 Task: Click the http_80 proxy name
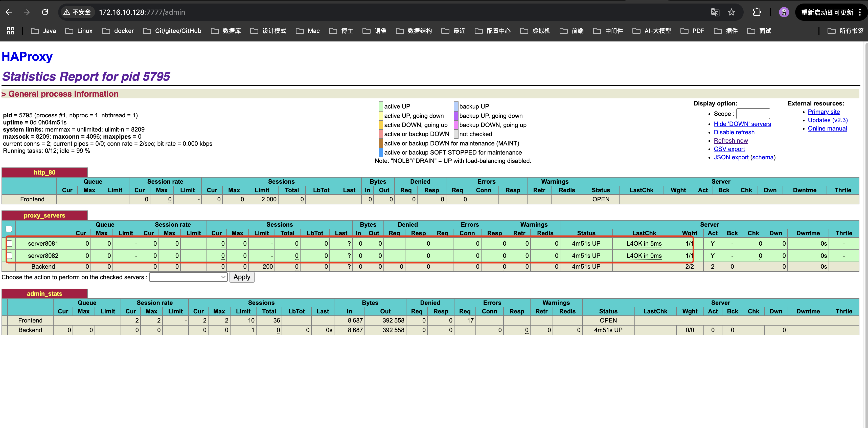point(44,172)
